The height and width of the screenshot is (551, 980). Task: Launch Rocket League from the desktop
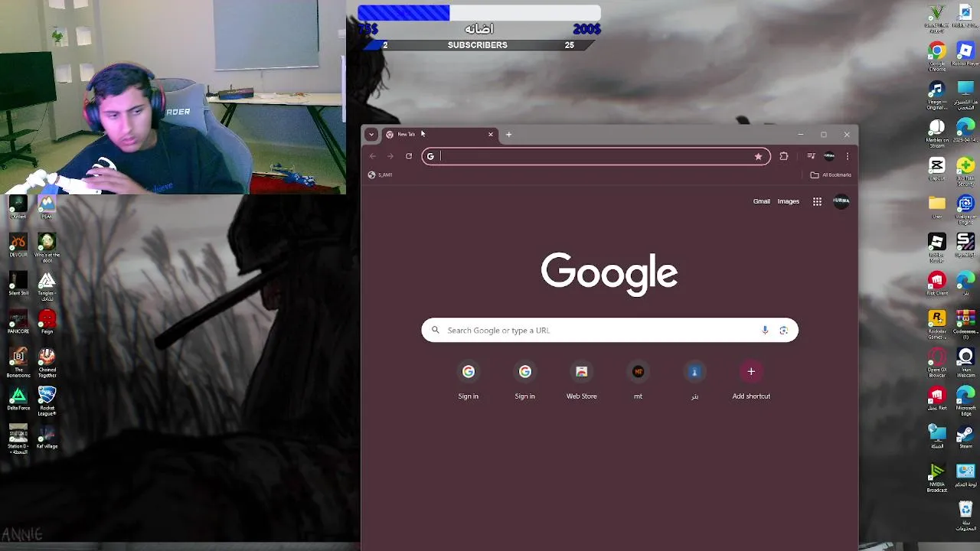(47, 401)
